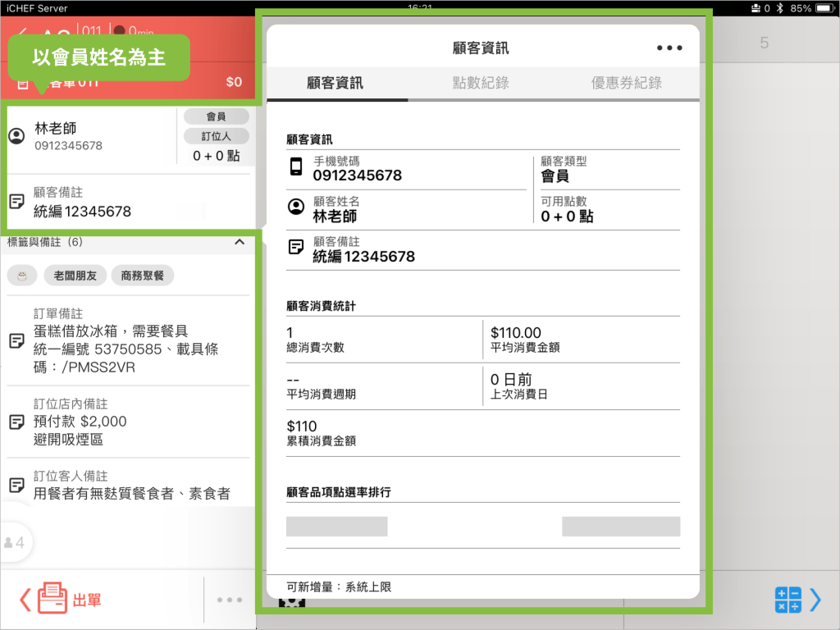
Task: Tap the guest count pill showing 4
Action: coord(15,542)
